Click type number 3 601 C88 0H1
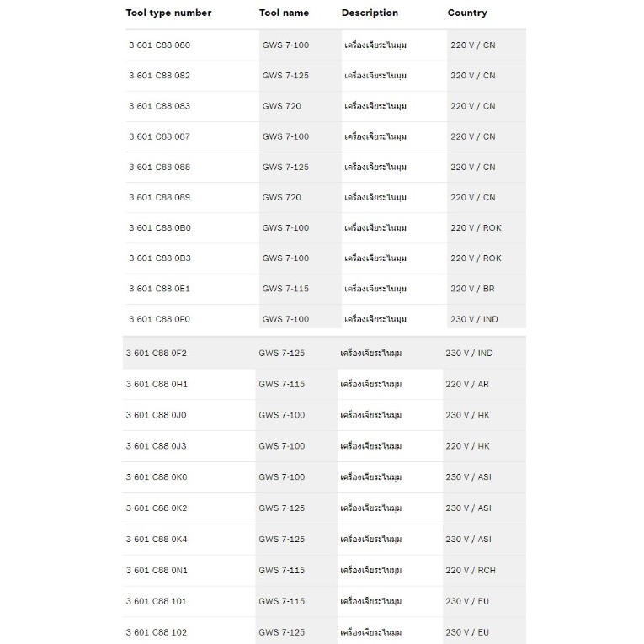 (x=157, y=384)
